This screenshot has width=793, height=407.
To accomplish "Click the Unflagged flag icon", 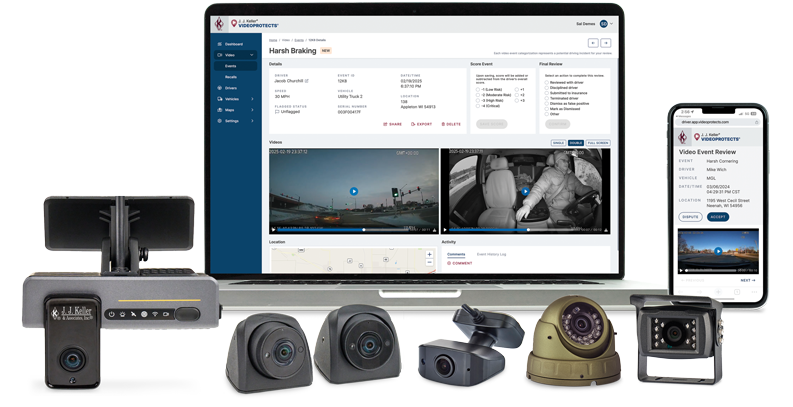I will click(277, 112).
